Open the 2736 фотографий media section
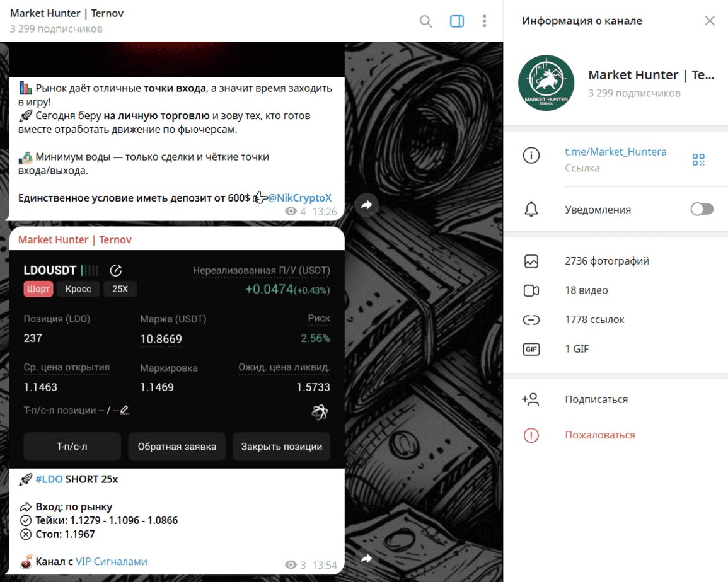This screenshot has height=582, width=728. click(606, 261)
